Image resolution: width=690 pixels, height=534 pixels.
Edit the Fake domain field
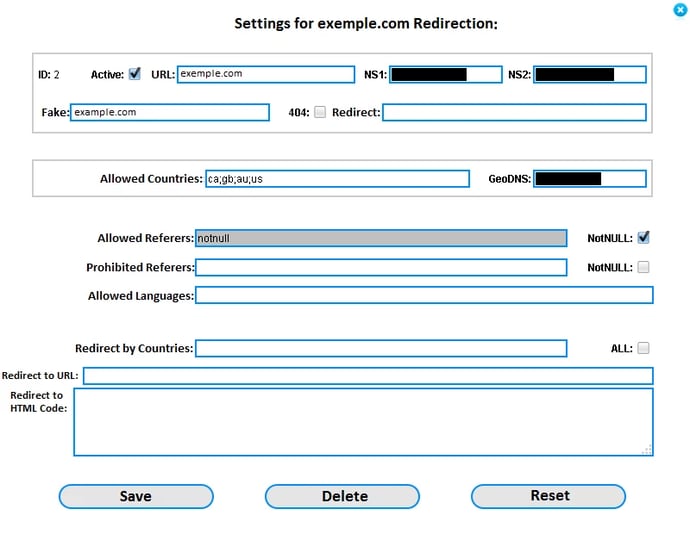[170, 112]
